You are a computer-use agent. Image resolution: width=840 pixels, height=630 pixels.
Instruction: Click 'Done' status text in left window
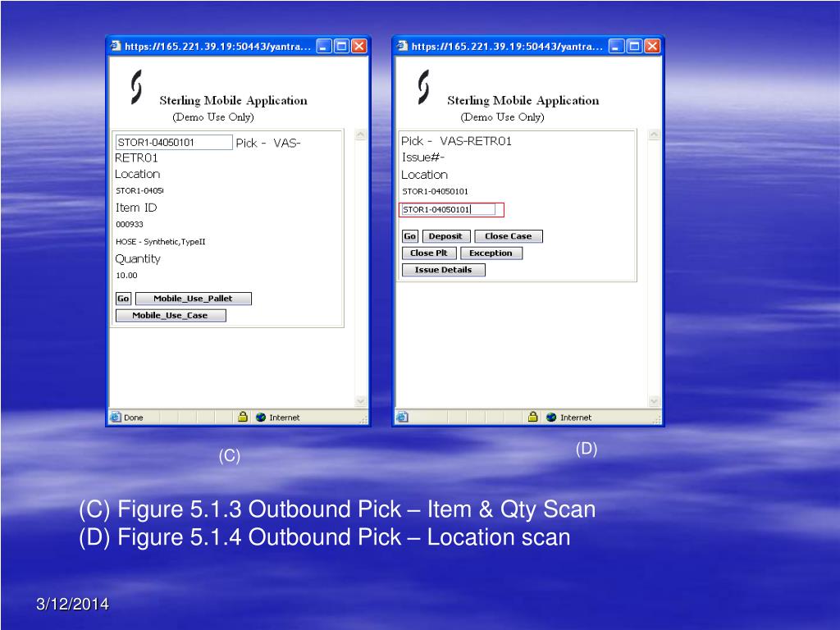click(134, 418)
